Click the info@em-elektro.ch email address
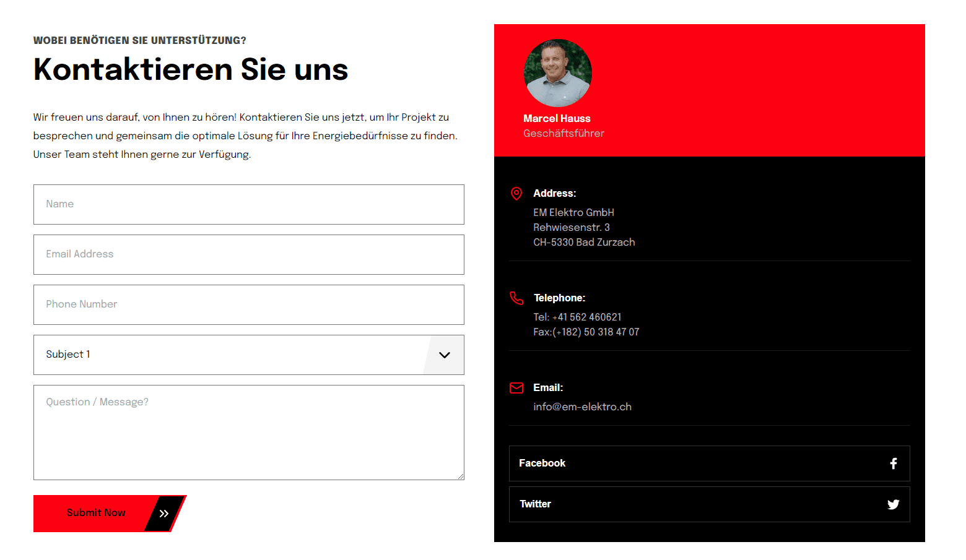The width and height of the screenshot is (966, 560). tap(582, 407)
